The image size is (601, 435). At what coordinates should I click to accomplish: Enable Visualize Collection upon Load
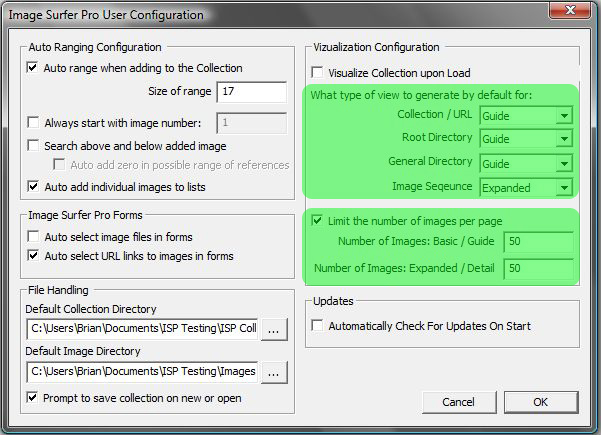(317, 72)
